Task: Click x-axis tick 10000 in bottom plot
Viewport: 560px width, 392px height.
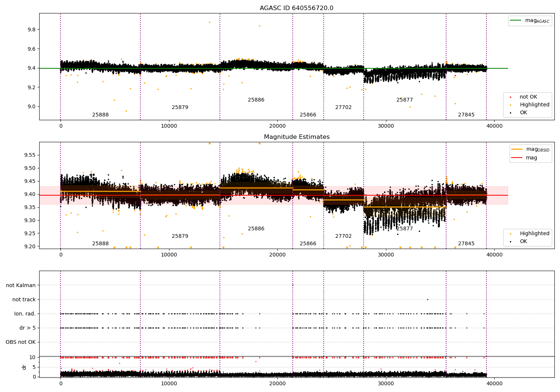Action: (x=169, y=383)
